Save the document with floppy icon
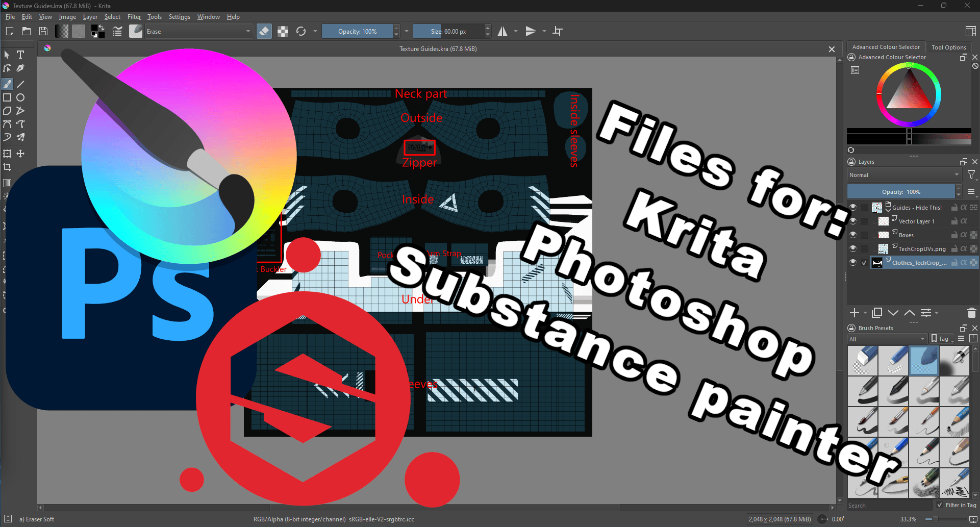 pyautogui.click(x=43, y=32)
